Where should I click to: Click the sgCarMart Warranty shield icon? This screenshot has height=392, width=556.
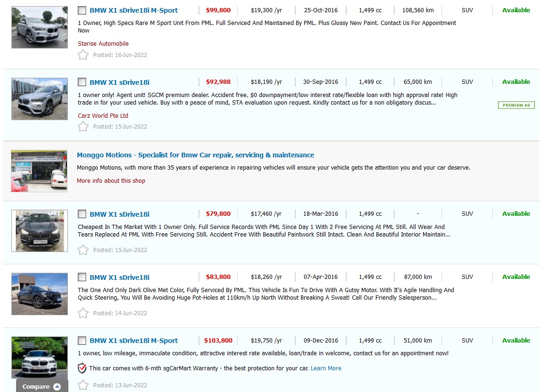(x=82, y=368)
